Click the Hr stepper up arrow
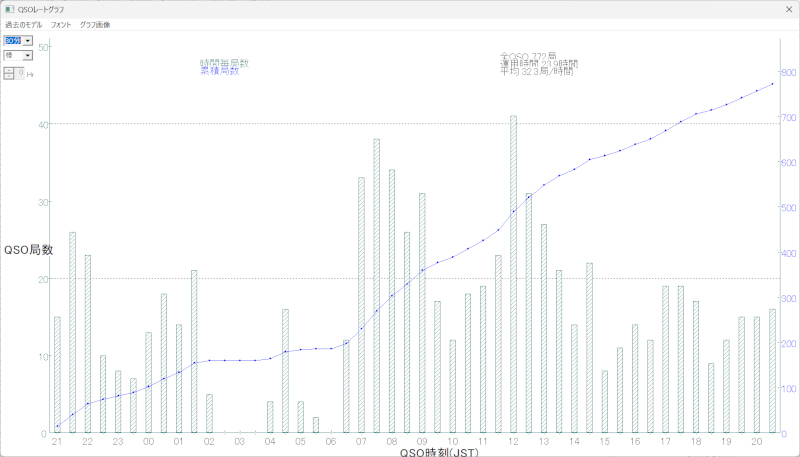 click(x=10, y=70)
